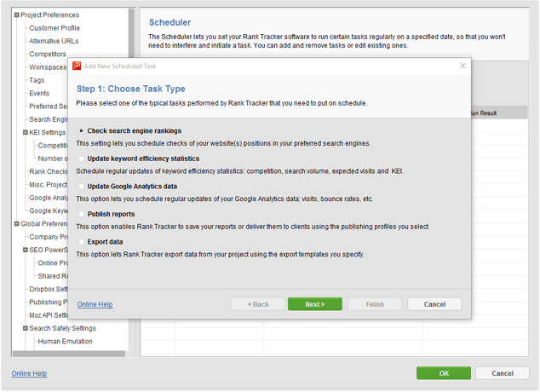Cancel the Preferences window

point(503,373)
